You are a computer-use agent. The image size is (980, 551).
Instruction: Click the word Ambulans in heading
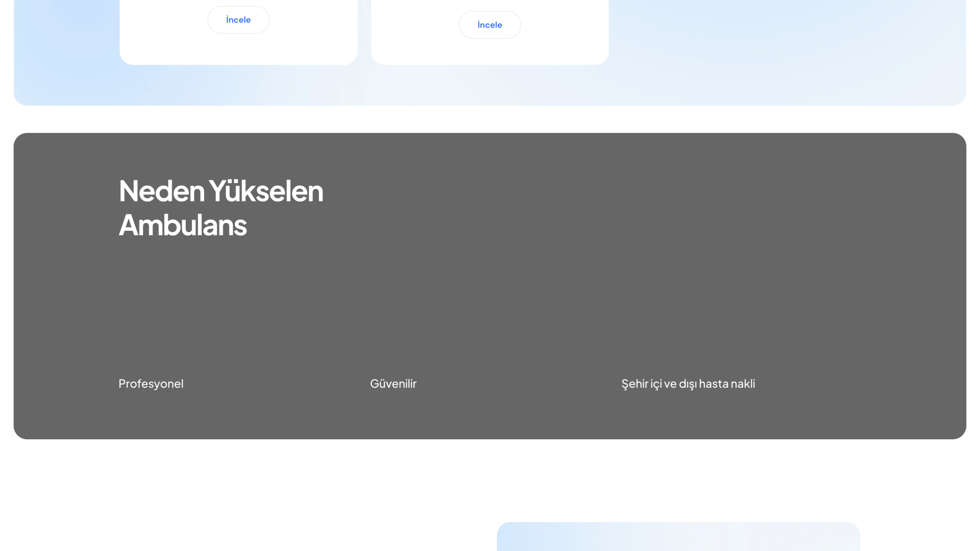[x=183, y=225]
